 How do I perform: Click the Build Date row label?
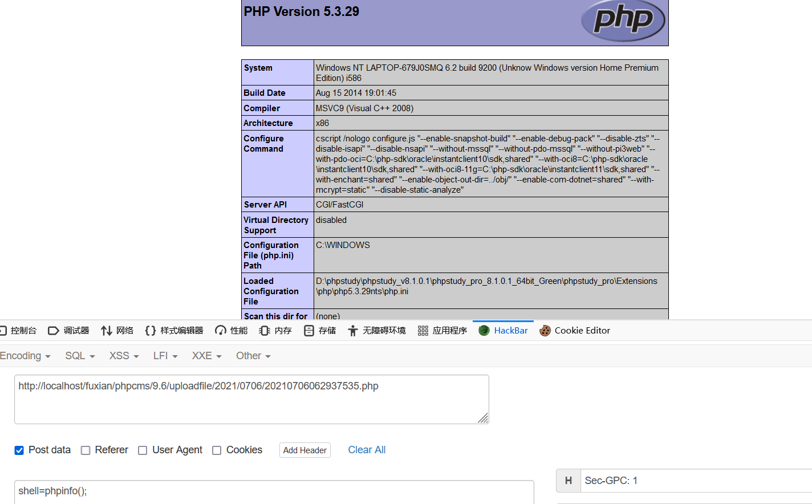point(265,93)
